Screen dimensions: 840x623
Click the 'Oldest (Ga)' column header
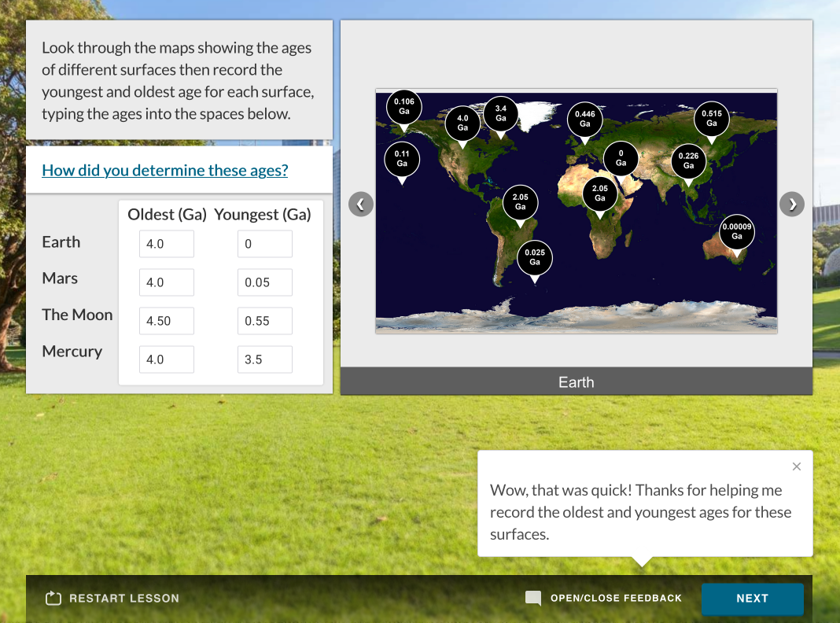coord(167,214)
